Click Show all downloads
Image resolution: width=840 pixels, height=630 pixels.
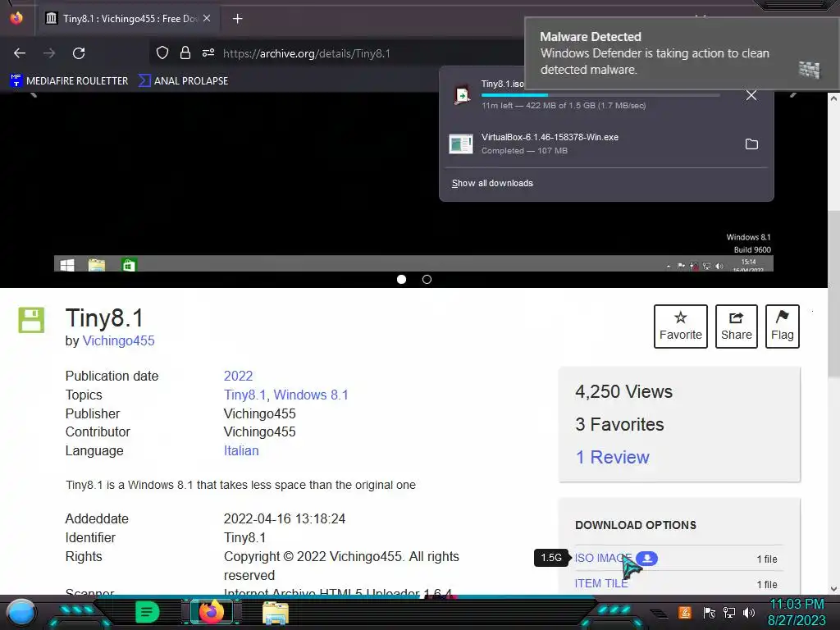(x=492, y=183)
